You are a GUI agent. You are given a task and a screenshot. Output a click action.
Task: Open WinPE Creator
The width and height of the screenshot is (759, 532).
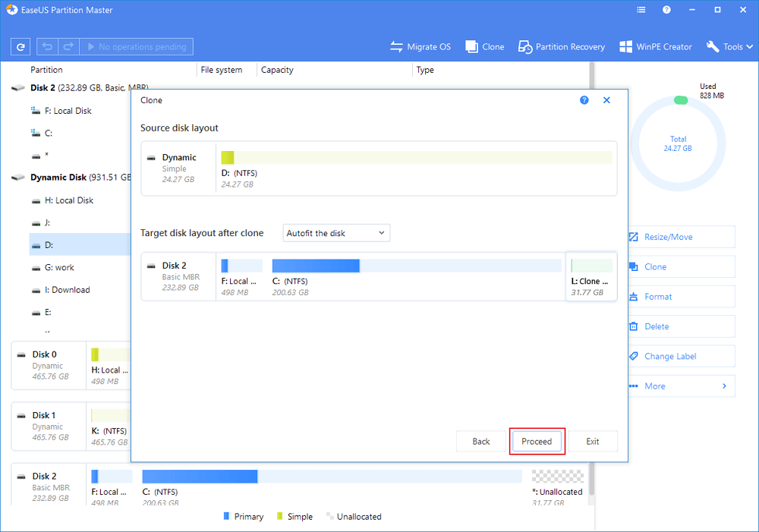pyautogui.click(x=656, y=47)
